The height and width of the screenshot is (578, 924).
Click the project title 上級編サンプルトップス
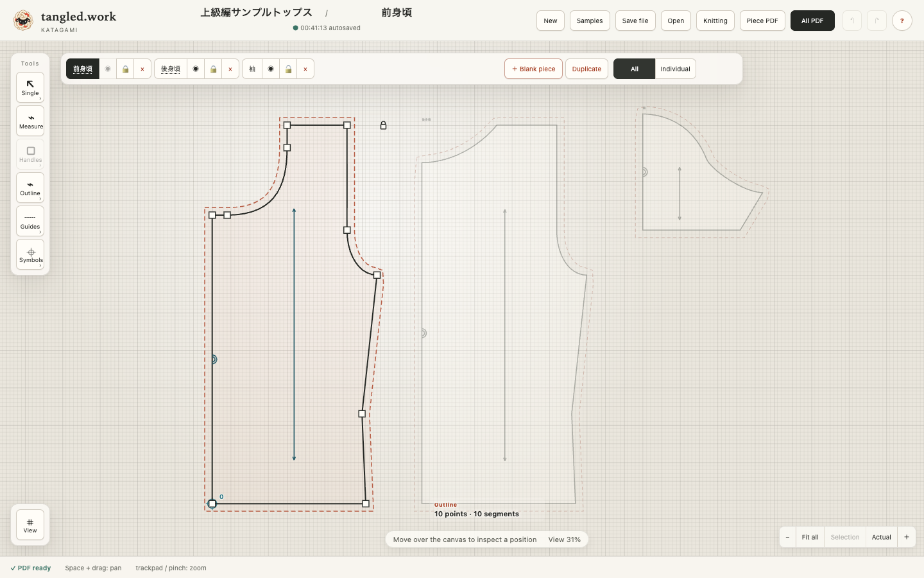click(256, 12)
